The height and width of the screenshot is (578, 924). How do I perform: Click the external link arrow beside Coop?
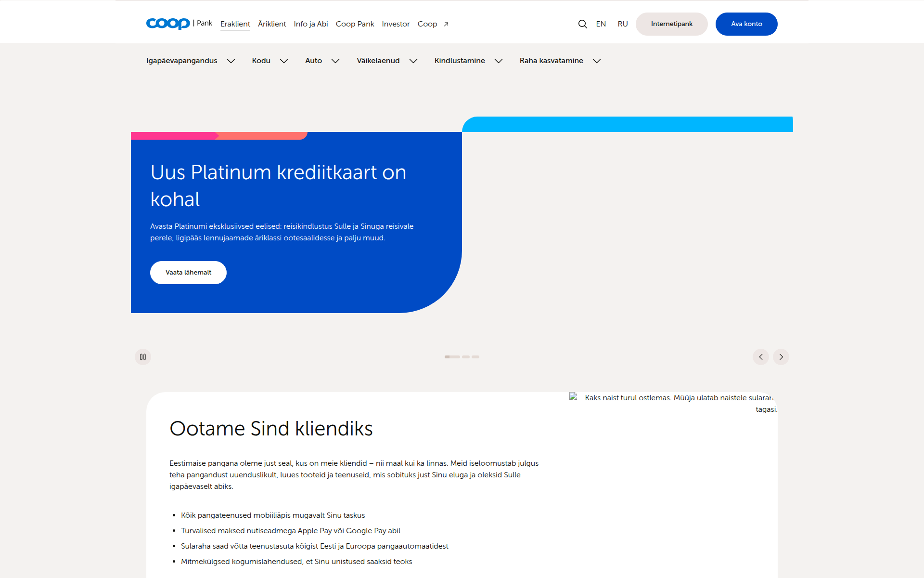pyautogui.click(x=446, y=24)
